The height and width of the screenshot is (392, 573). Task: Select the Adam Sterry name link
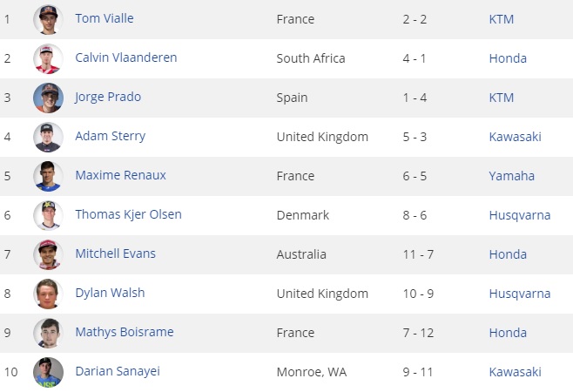coord(110,136)
